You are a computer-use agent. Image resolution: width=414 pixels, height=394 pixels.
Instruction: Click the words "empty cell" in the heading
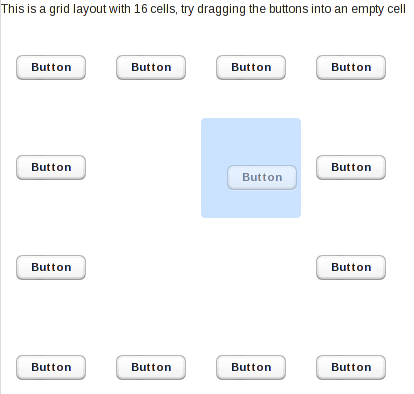[x=378, y=9]
